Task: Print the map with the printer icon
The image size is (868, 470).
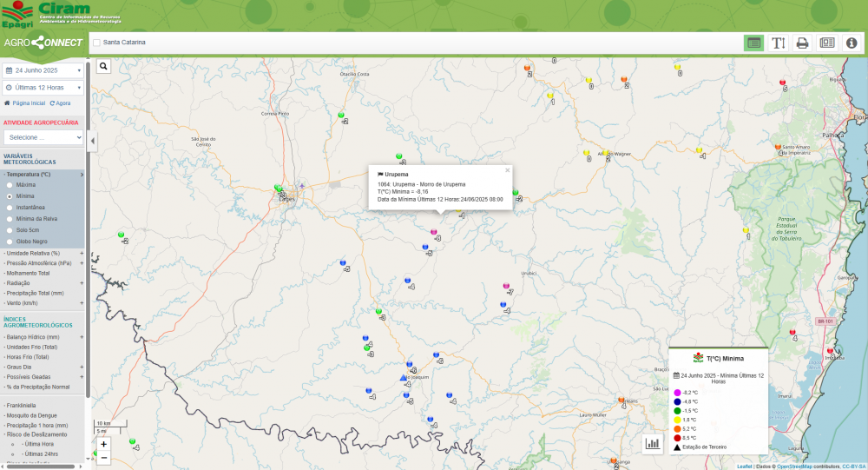Action: (x=802, y=43)
